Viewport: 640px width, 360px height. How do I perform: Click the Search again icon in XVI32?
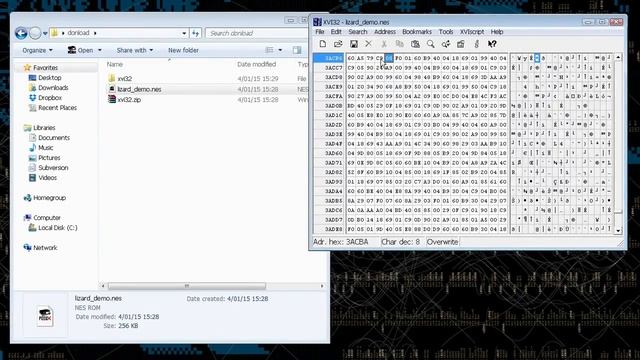pyautogui.click(x=446, y=44)
